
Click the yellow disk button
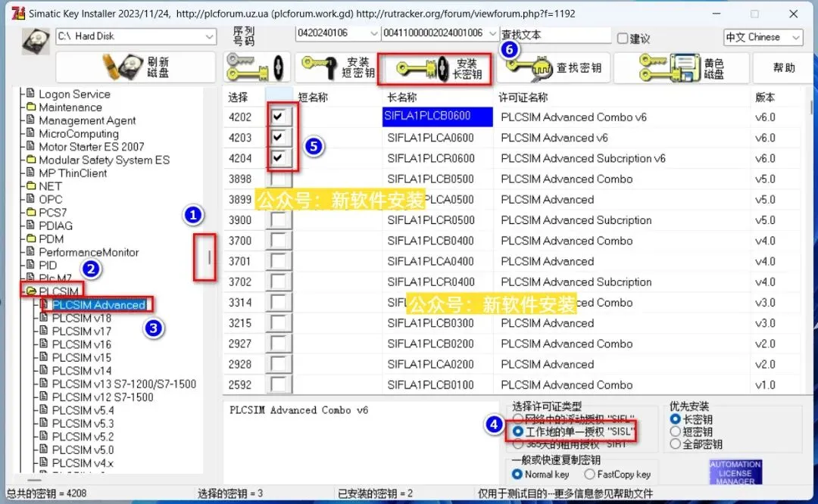pos(682,68)
